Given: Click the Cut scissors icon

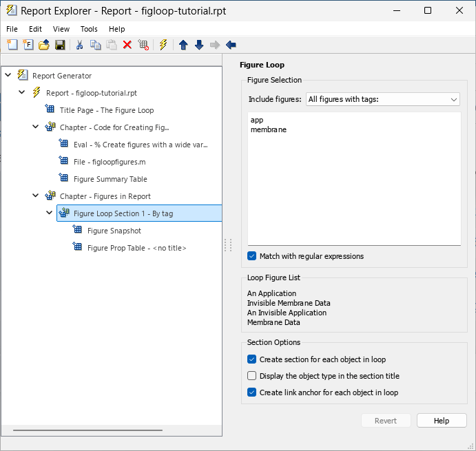Looking at the screenshot, I should (79, 45).
